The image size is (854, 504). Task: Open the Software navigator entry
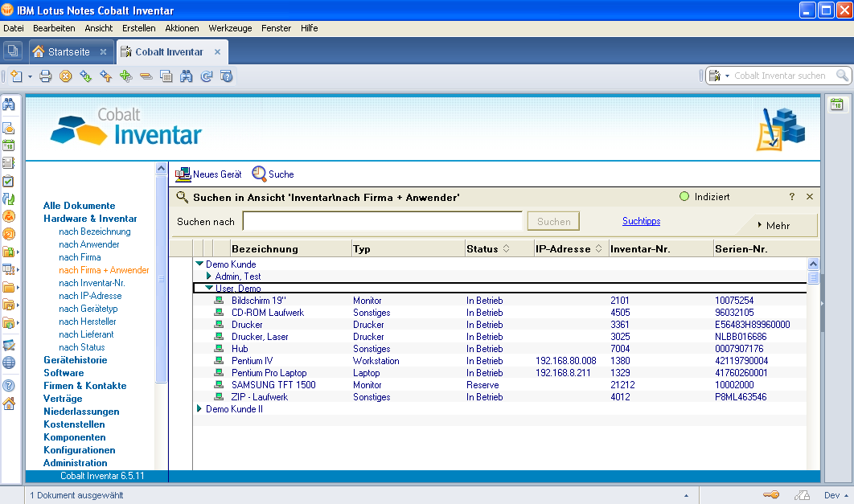(x=64, y=373)
